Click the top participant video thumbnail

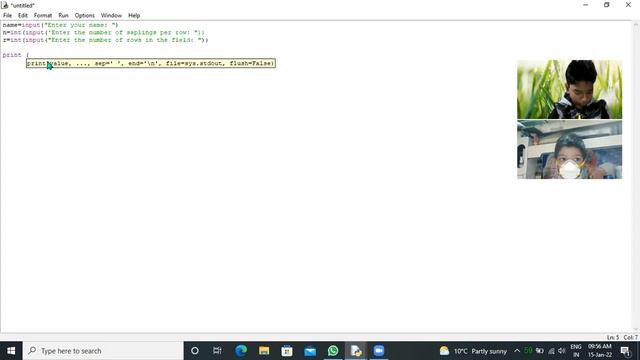coord(569,89)
